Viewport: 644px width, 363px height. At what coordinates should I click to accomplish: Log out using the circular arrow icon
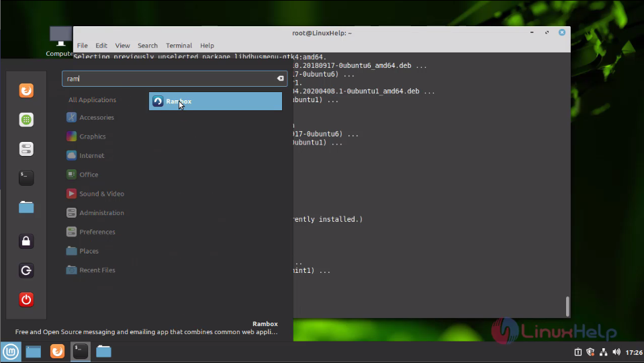tap(26, 270)
